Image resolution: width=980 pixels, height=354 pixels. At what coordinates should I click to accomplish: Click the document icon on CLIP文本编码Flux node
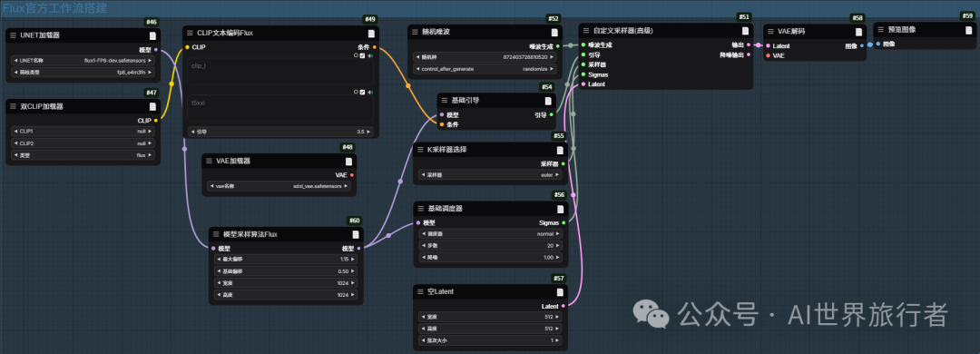click(x=371, y=34)
